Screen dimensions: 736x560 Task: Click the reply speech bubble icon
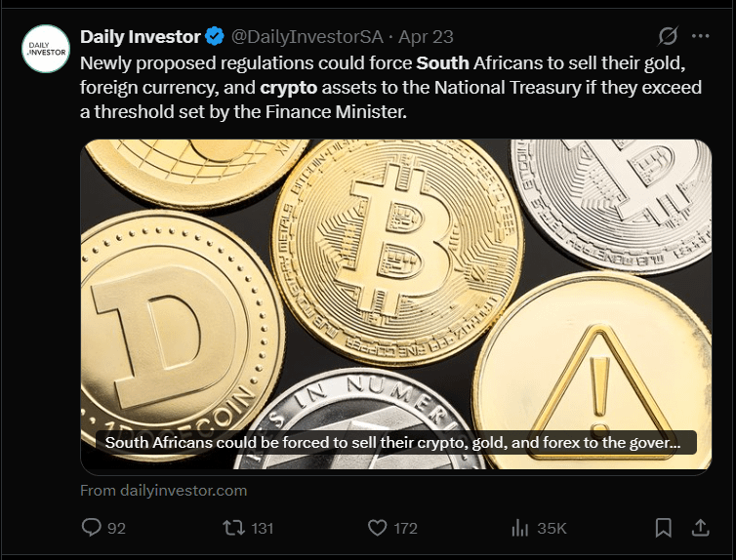pos(92,528)
